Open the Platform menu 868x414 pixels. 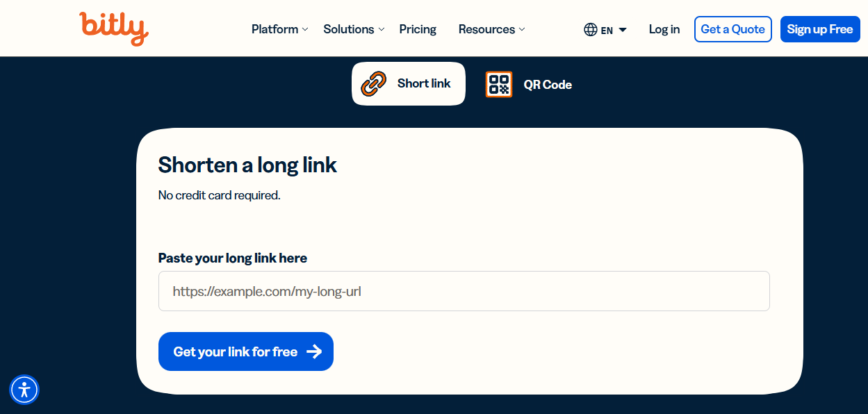279,29
